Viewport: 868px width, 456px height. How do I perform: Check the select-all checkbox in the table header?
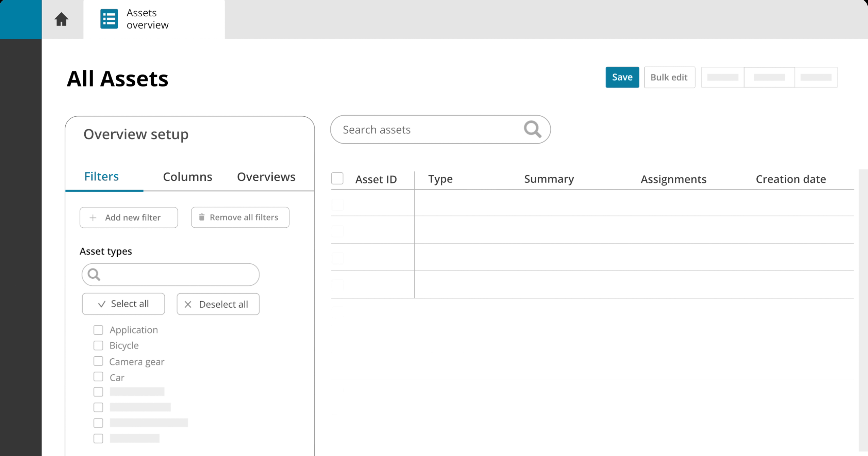tap(337, 178)
